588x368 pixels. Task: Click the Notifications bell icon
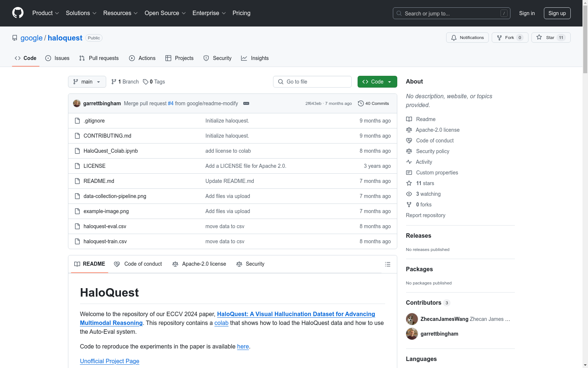(454, 38)
